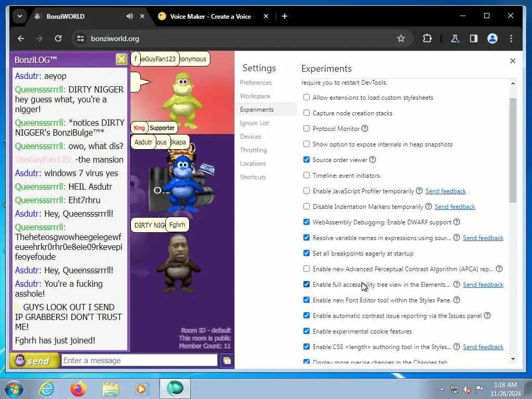Image resolution: width=532 pixels, height=399 pixels.
Task: Check the Protocol Monitor checkbox
Action: (307, 129)
